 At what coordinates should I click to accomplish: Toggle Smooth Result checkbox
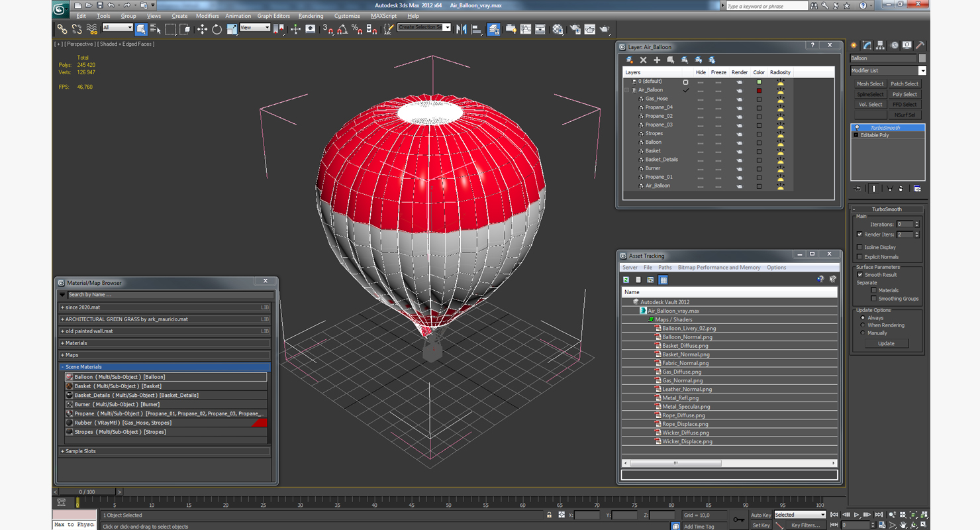tap(859, 275)
